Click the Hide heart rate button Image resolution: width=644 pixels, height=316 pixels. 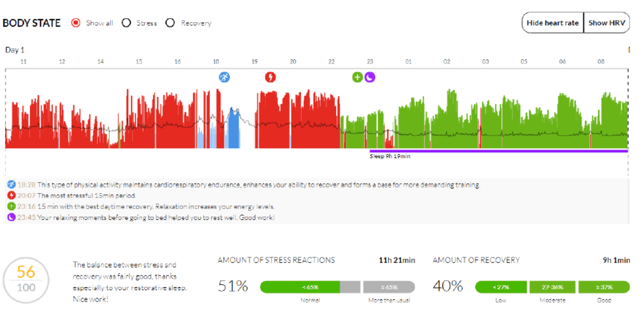(553, 23)
